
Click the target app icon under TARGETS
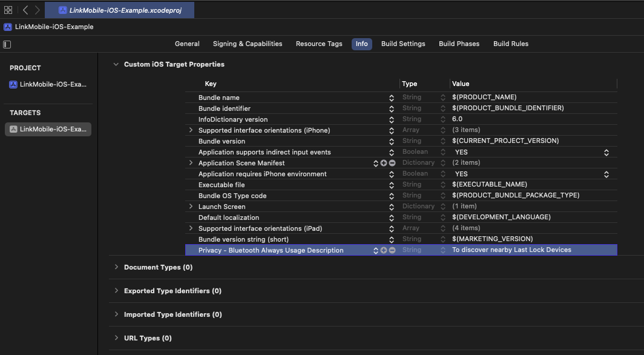(13, 129)
